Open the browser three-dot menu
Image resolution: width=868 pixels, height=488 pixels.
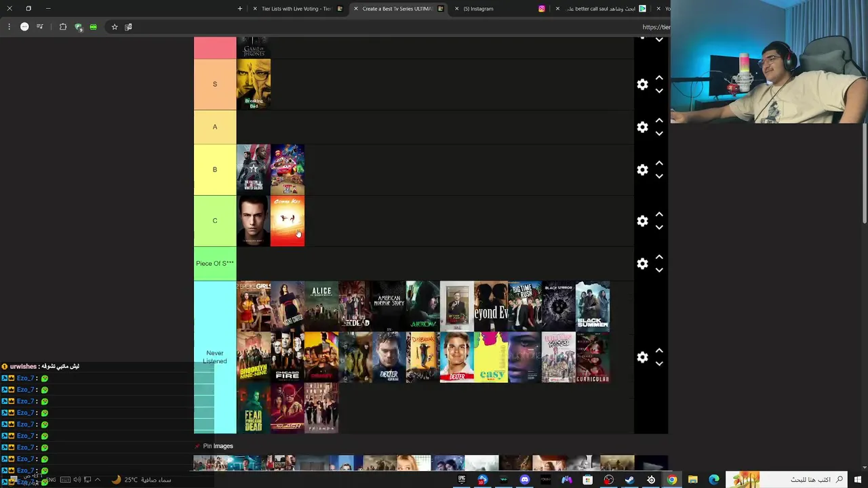[x=9, y=27]
